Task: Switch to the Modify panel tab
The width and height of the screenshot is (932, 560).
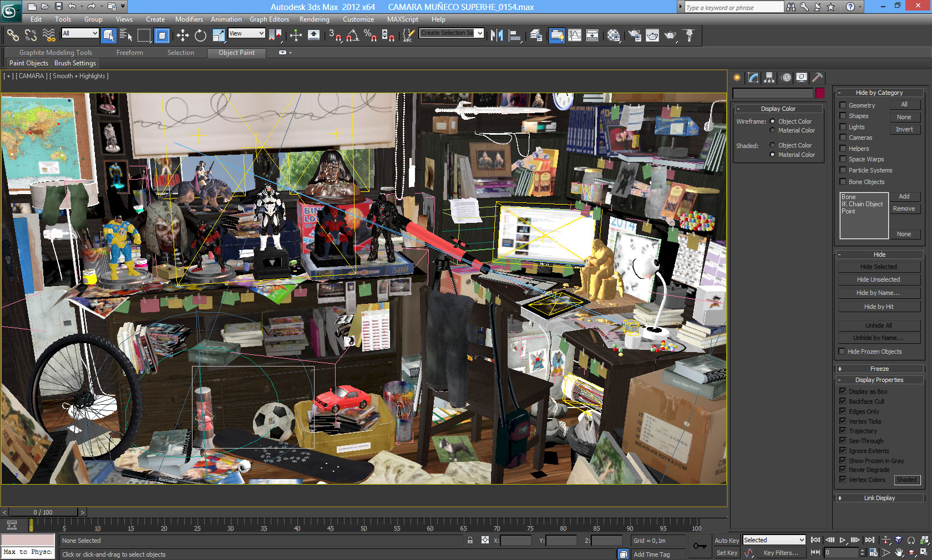Action: pos(753,78)
